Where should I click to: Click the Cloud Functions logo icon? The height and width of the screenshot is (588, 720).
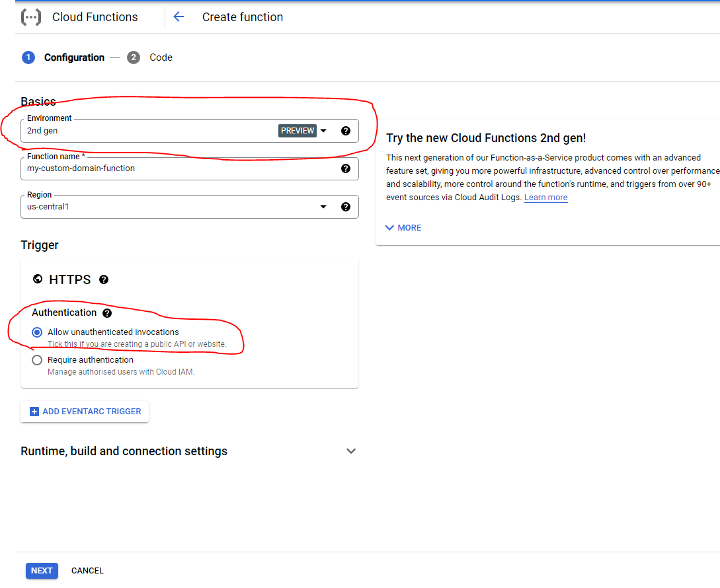(x=31, y=17)
